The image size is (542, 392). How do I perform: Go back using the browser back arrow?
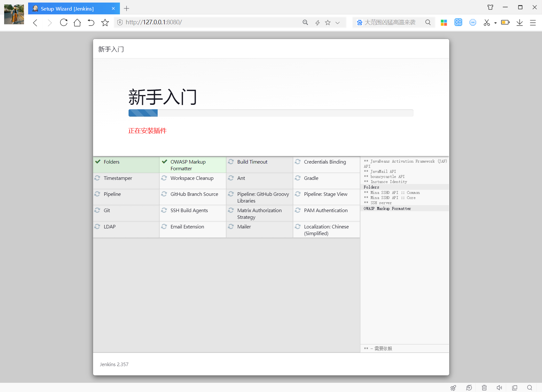tap(35, 23)
